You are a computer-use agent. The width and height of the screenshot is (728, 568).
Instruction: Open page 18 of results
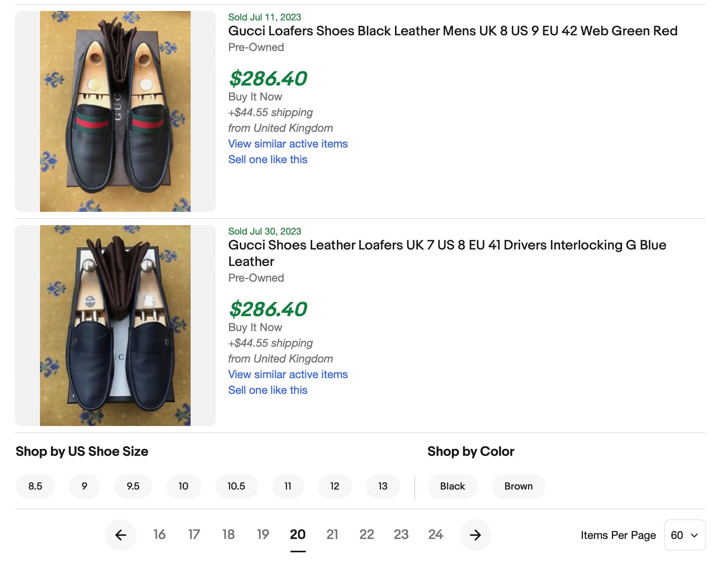click(x=228, y=534)
